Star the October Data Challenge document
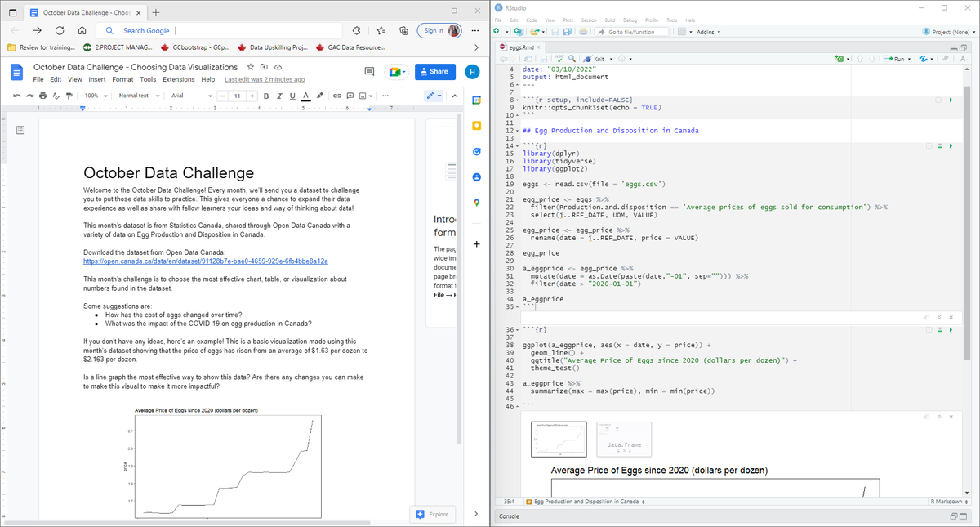 click(x=252, y=66)
